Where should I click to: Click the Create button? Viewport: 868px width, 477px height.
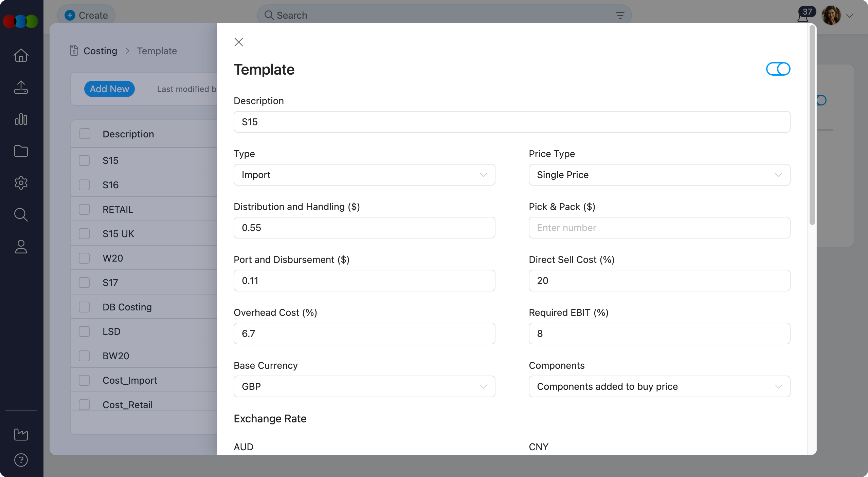click(x=86, y=15)
